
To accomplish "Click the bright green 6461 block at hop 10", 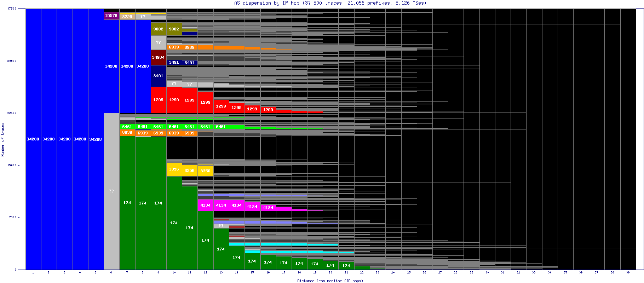I will [174, 127].
